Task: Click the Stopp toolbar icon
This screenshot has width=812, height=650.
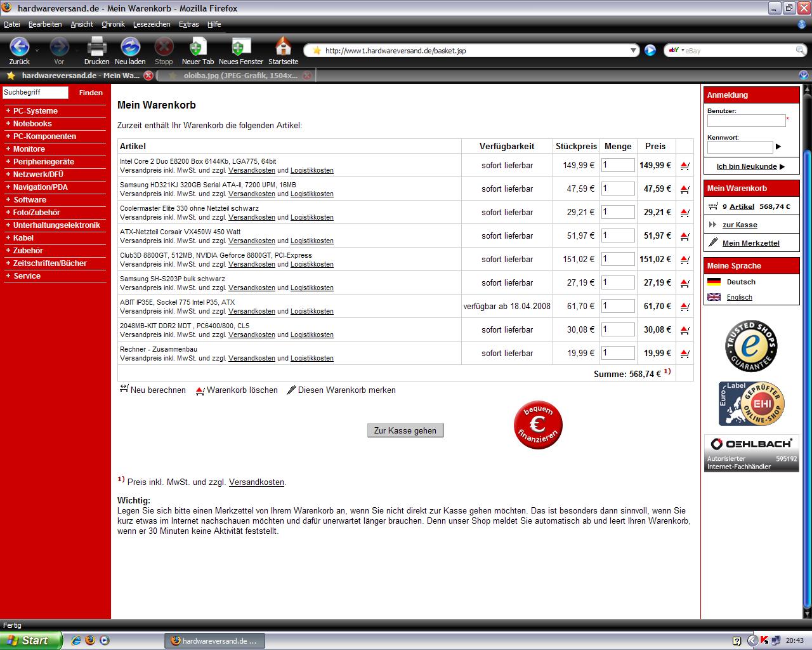Action: point(164,46)
